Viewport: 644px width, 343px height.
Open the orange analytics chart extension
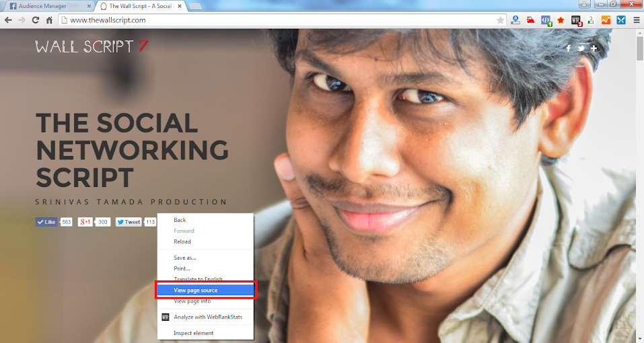point(606,20)
